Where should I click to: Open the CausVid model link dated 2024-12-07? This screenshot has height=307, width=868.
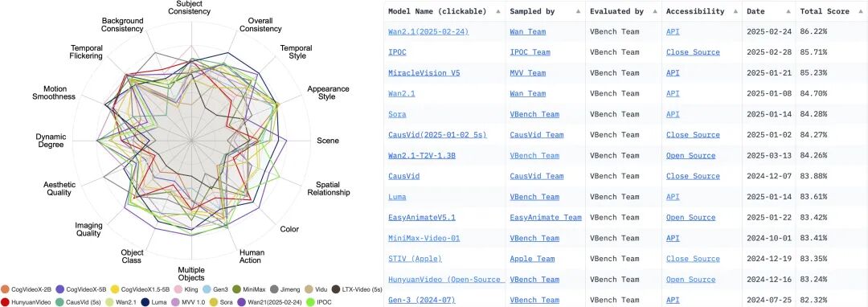(403, 176)
